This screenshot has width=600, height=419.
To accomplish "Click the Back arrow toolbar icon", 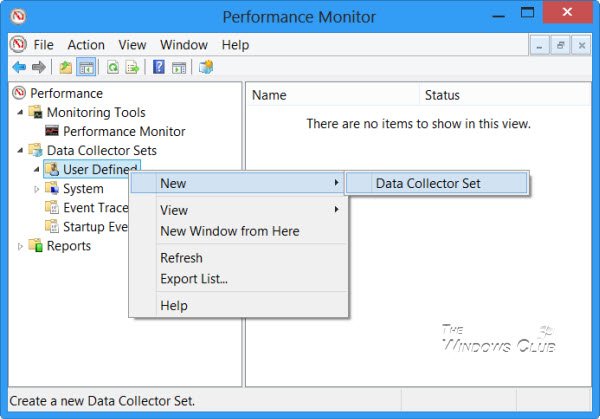I will click(19, 67).
